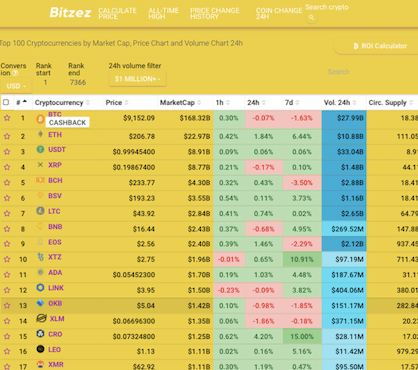Go to Price Change History page
The image size is (418, 370).
pos(215,14)
